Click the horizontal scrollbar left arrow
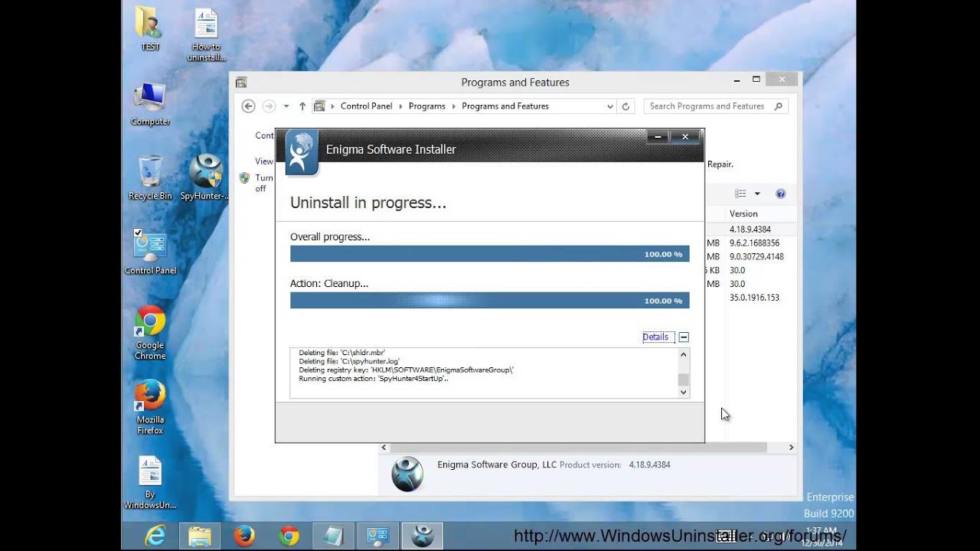Screen dimensions: 980x551 [384, 447]
